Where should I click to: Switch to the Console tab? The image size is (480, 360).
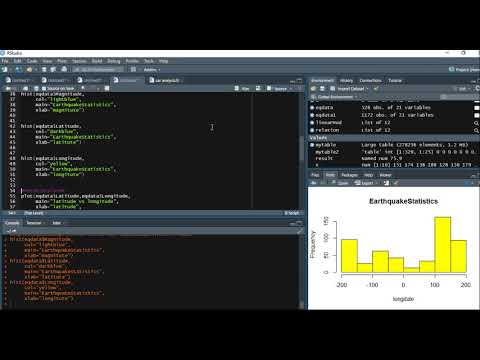[x=12, y=223]
